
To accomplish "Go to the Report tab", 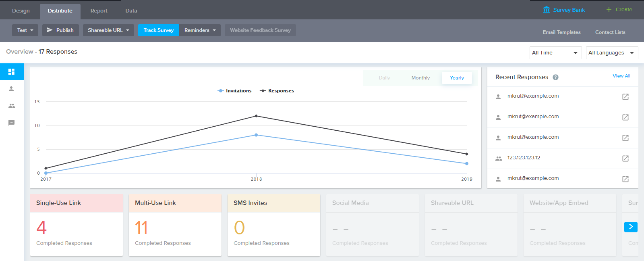I will click(99, 11).
